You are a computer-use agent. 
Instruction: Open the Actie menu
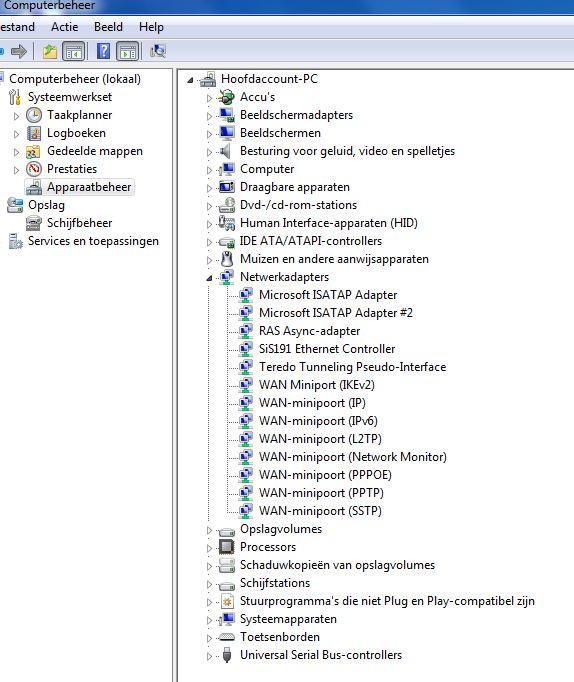64,27
